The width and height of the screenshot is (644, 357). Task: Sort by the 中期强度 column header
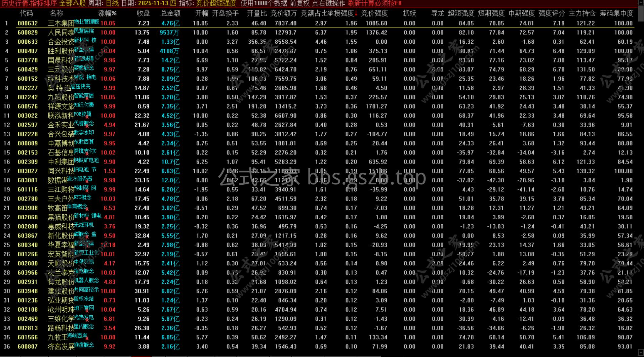coord(522,13)
